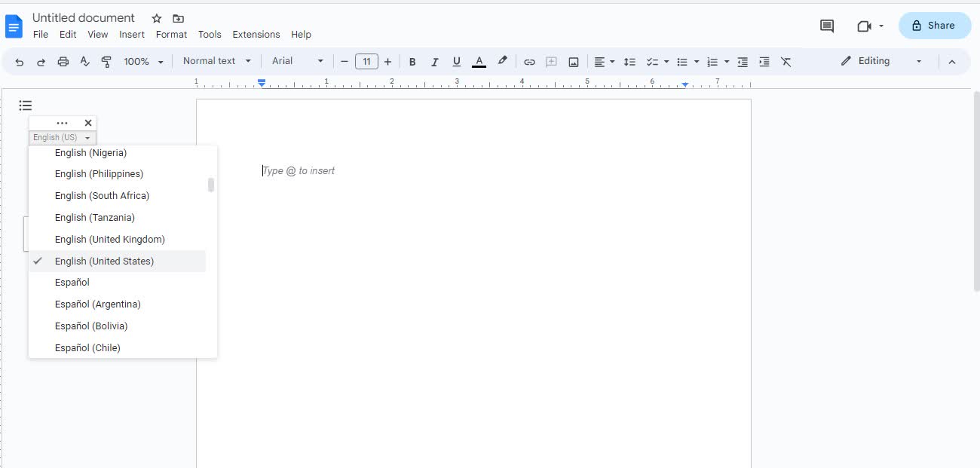The image size is (980, 468).
Task: Choose Español (Argentina) language option
Action: click(98, 304)
